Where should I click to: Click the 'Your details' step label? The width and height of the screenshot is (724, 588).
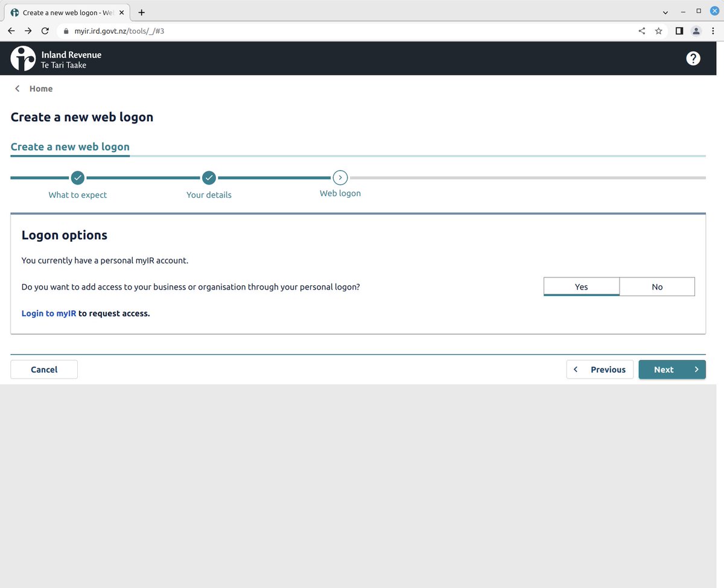tap(209, 195)
